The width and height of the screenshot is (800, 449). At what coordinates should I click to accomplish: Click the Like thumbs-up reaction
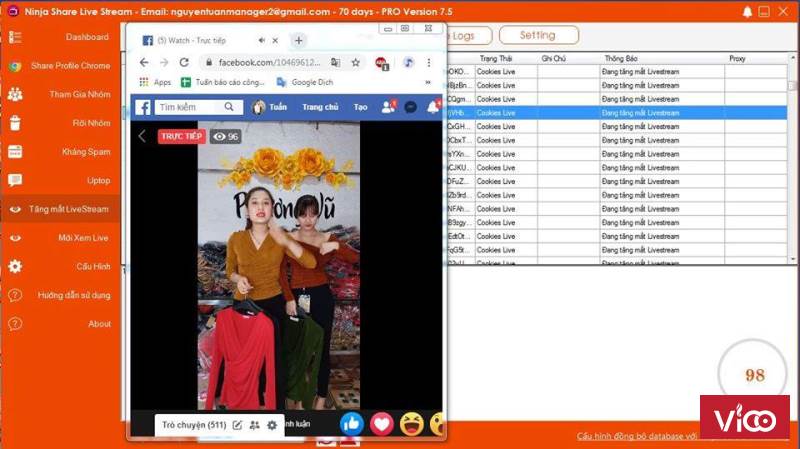[x=352, y=424]
